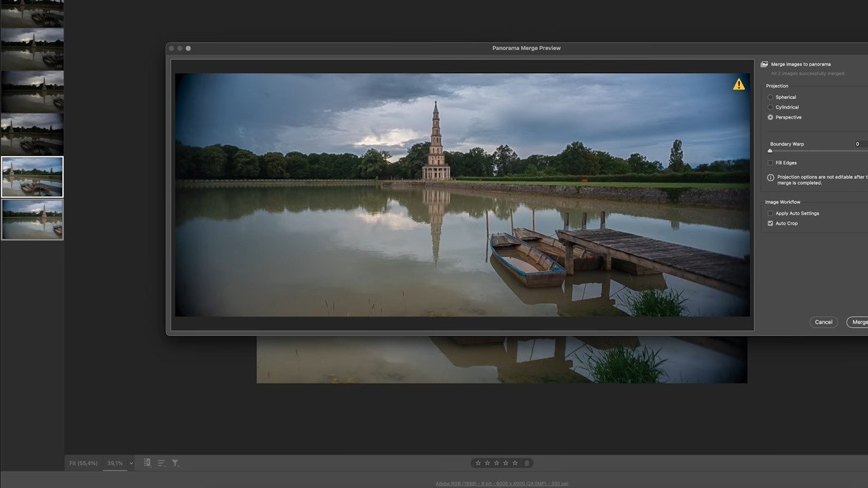Select Cylindrical projection
The image size is (868, 488).
[770, 108]
